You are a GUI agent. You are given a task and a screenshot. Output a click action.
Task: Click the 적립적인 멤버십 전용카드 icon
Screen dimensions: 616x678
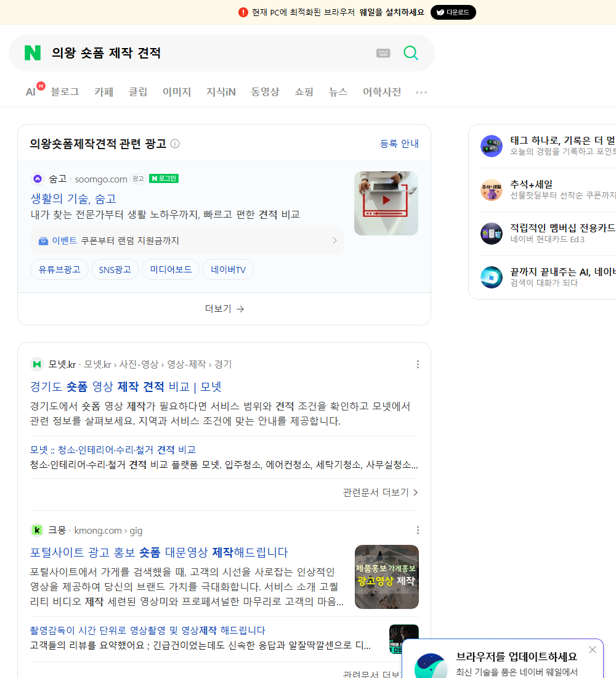point(492,234)
